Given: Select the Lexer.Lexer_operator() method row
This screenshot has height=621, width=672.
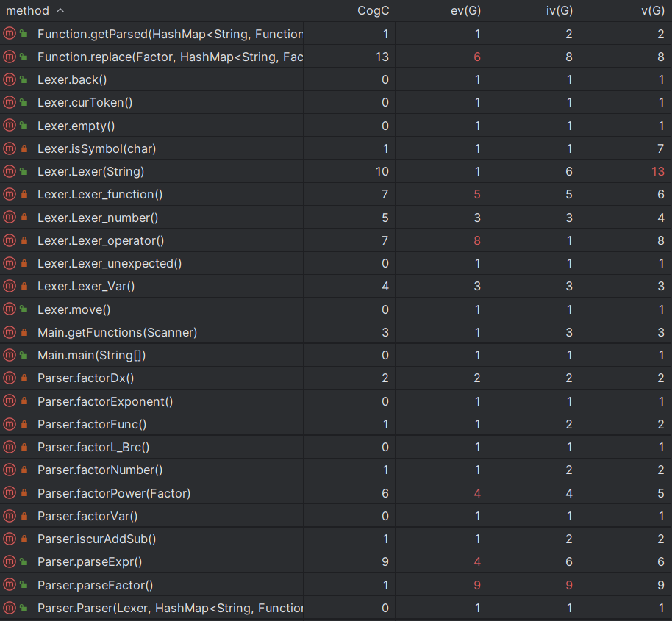Looking at the screenshot, I should [336, 240].
